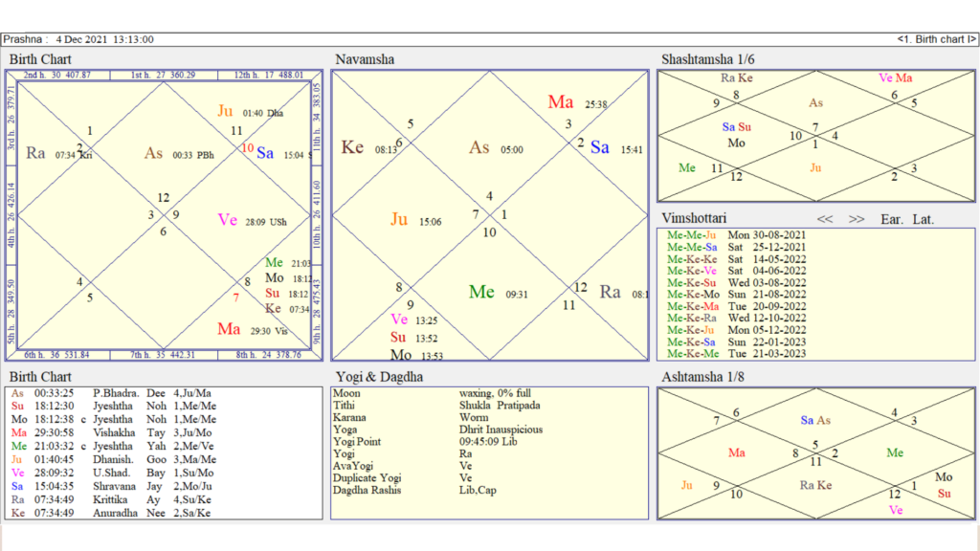Click 'Ju' in the Birth Chart diagram

coord(225,111)
